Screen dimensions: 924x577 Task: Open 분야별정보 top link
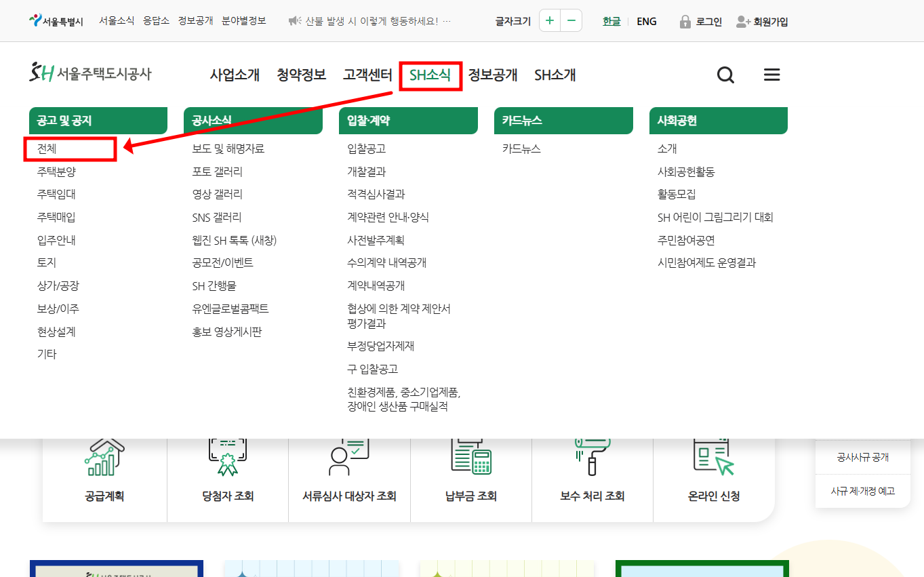[x=244, y=21]
